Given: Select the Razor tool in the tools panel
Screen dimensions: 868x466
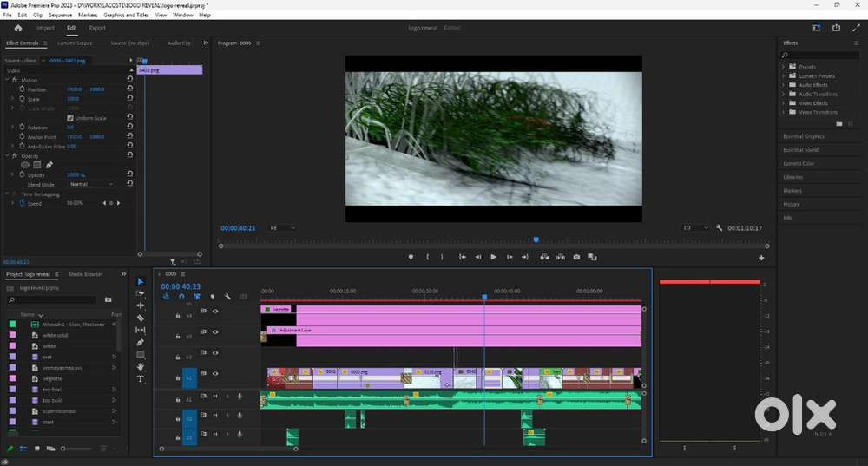Looking at the screenshot, I should (141, 318).
